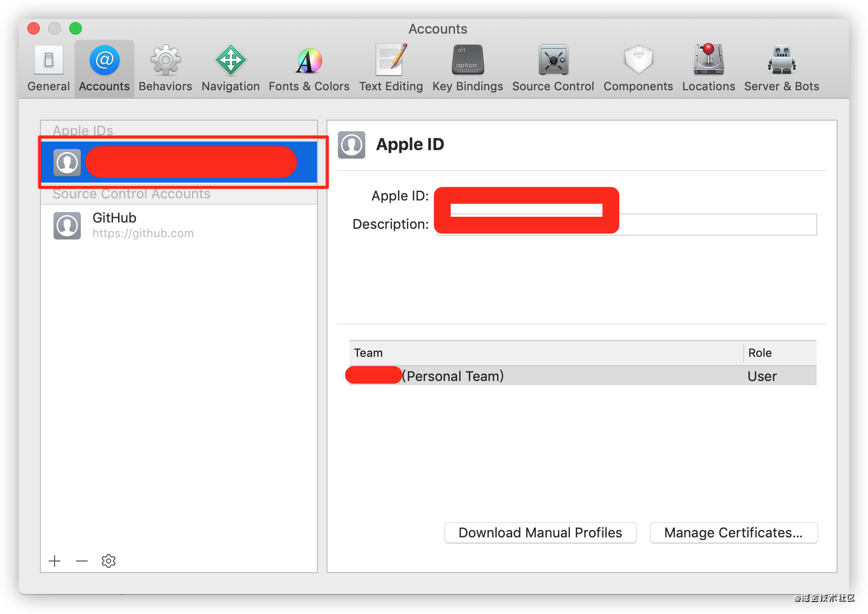Select the Accounts preferences tab
Image resolution: width=868 pixels, height=614 pixels.
tap(104, 69)
